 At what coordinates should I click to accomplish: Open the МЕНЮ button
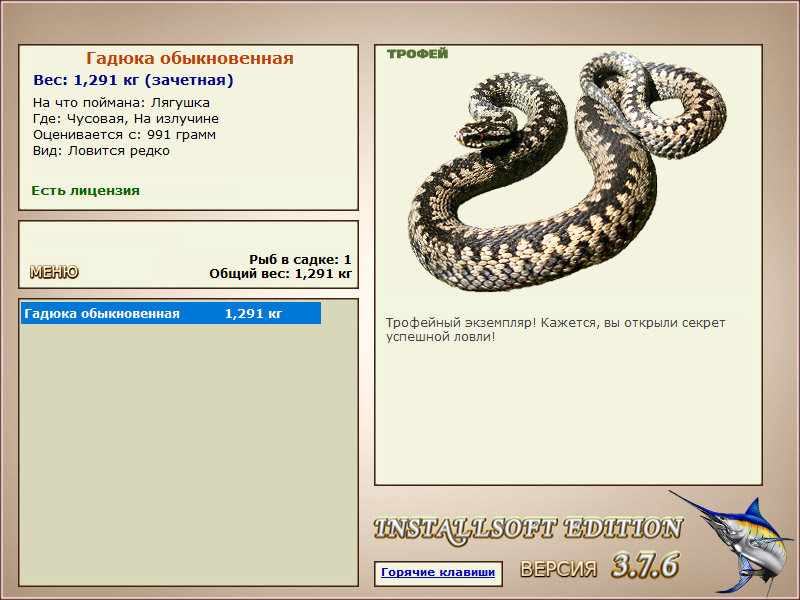click(x=54, y=272)
